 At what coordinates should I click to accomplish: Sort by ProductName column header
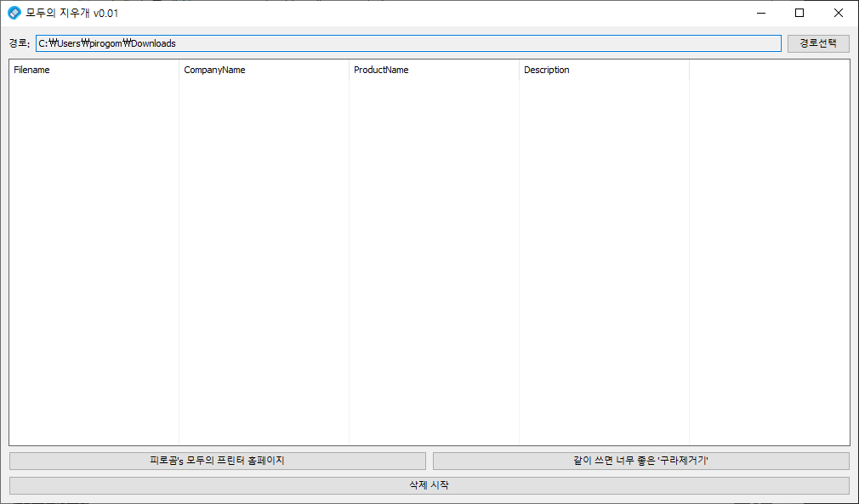(x=434, y=70)
